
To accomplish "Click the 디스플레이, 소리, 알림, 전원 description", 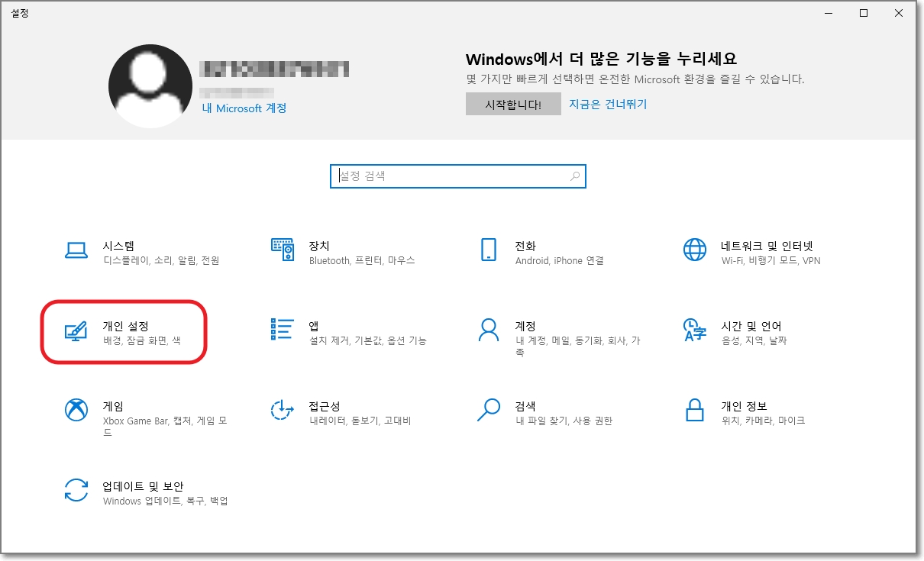I will coord(161,261).
